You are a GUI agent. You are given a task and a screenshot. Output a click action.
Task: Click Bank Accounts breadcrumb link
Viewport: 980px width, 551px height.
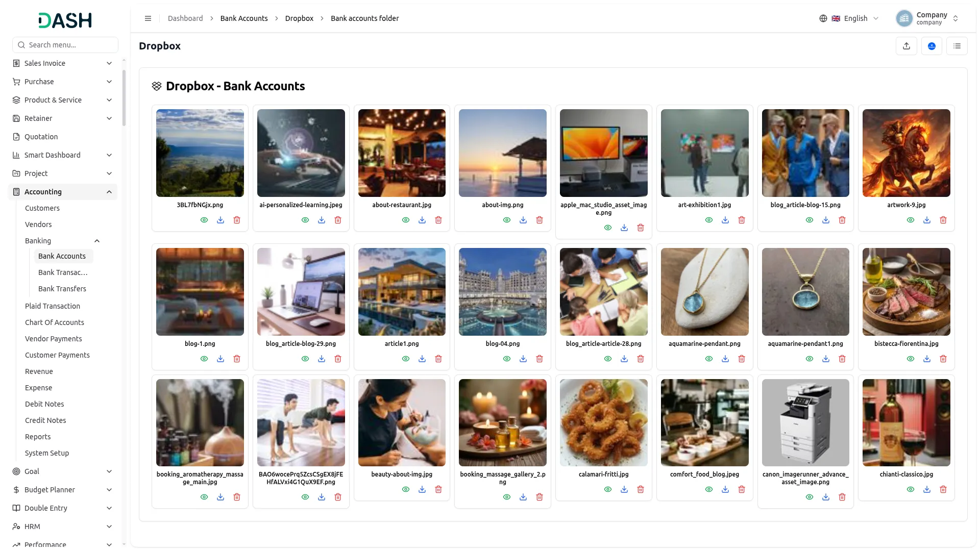244,18
